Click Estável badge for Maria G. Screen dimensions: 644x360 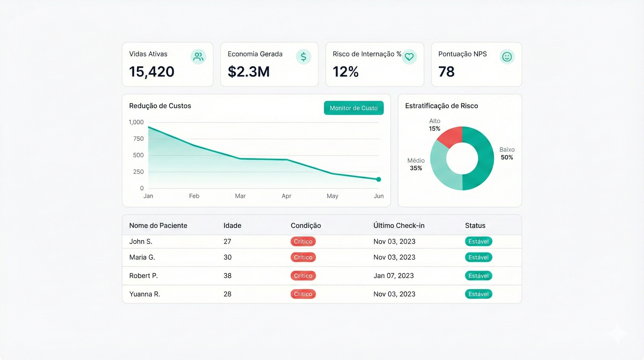click(478, 257)
